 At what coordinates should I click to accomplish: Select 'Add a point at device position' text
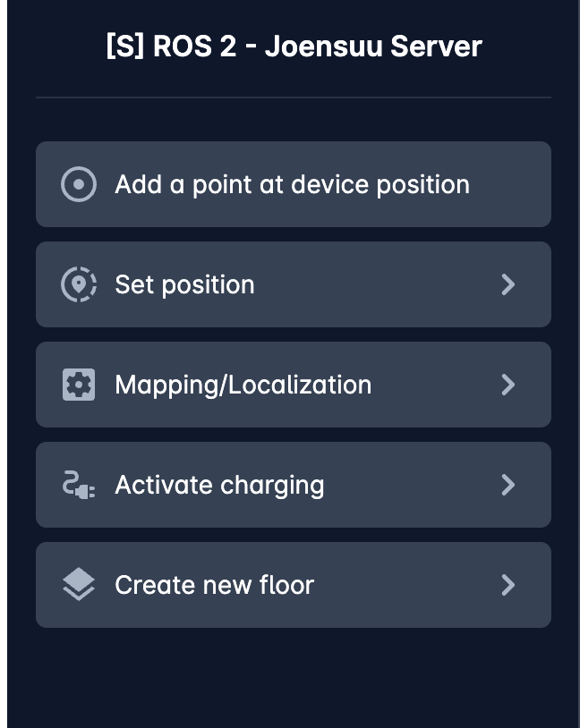click(293, 185)
